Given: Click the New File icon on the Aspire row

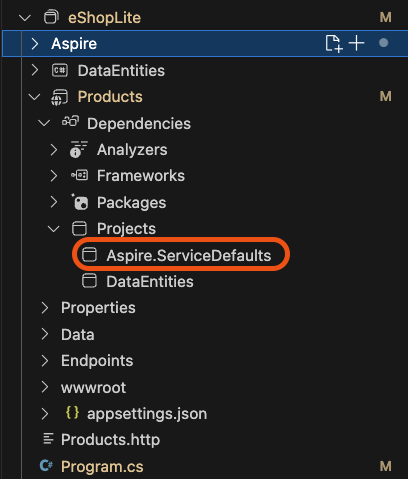Looking at the screenshot, I should click(334, 43).
